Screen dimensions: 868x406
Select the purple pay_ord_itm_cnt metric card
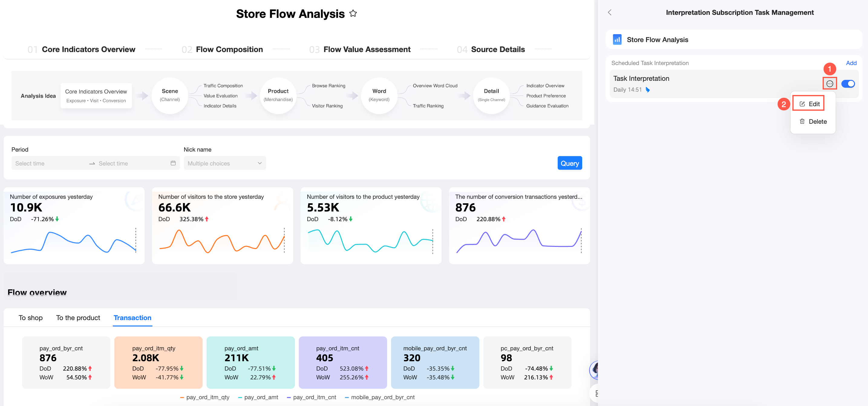(x=343, y=362)
